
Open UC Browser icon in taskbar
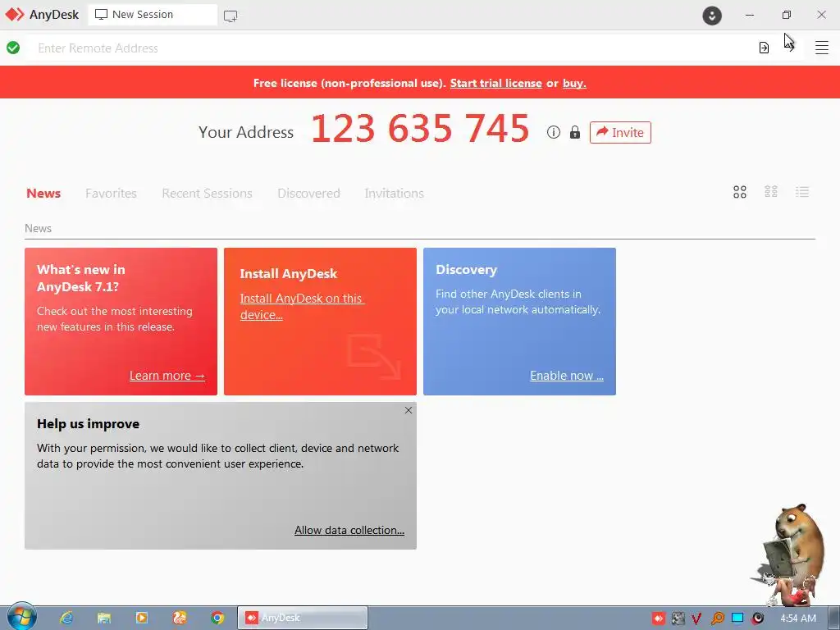click(x=180, y=618)
